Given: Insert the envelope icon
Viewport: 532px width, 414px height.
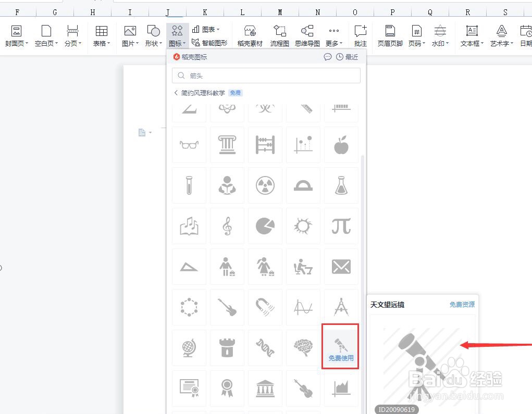Looking at the screenshot, I should [341, 267].
